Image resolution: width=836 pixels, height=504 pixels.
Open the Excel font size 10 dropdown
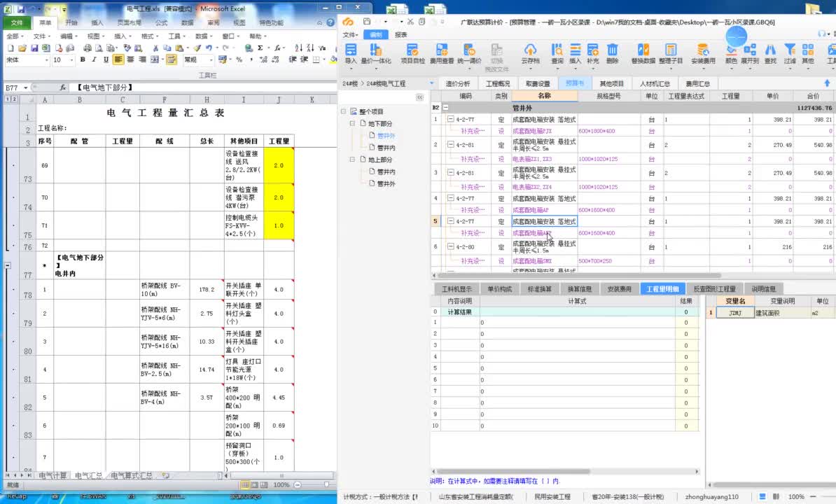click(71, 59)
